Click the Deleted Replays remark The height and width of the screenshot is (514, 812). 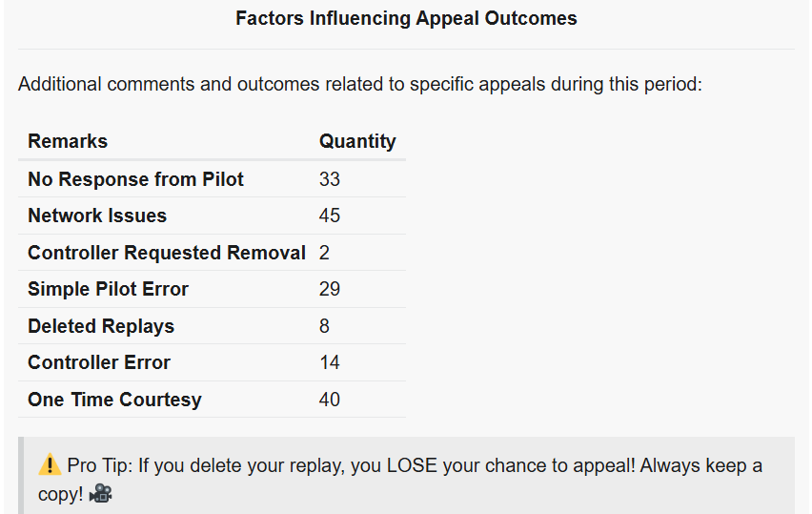point(101,326)
